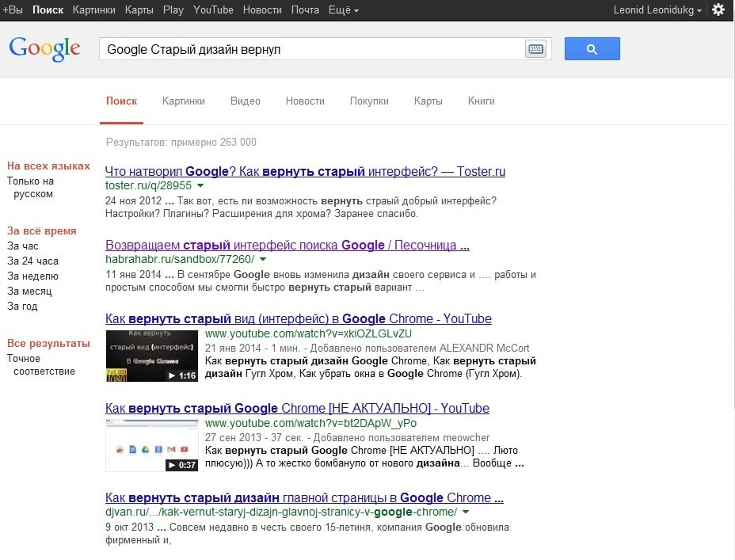735x560 pixels.
Task: Open the settings gear icon
Action: 718,10
